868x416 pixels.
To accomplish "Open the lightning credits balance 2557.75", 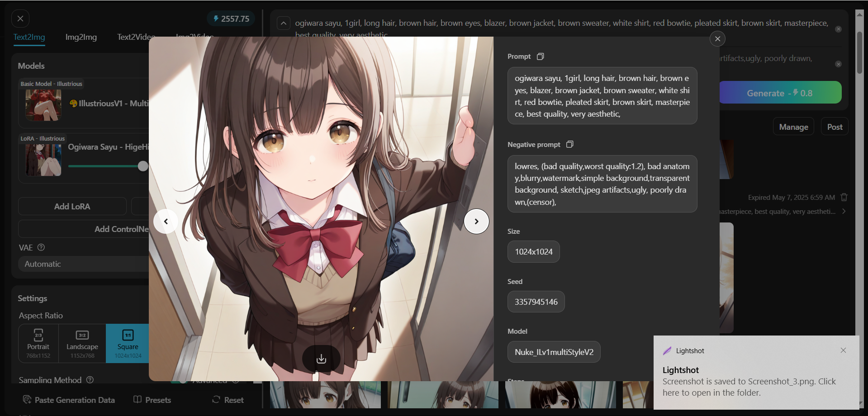I will click(231, 19).
